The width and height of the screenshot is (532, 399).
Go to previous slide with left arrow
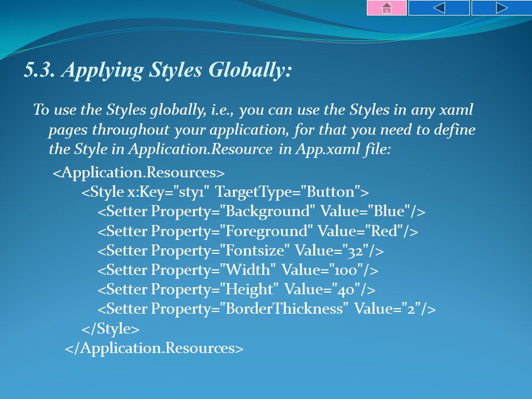(439, 8)
